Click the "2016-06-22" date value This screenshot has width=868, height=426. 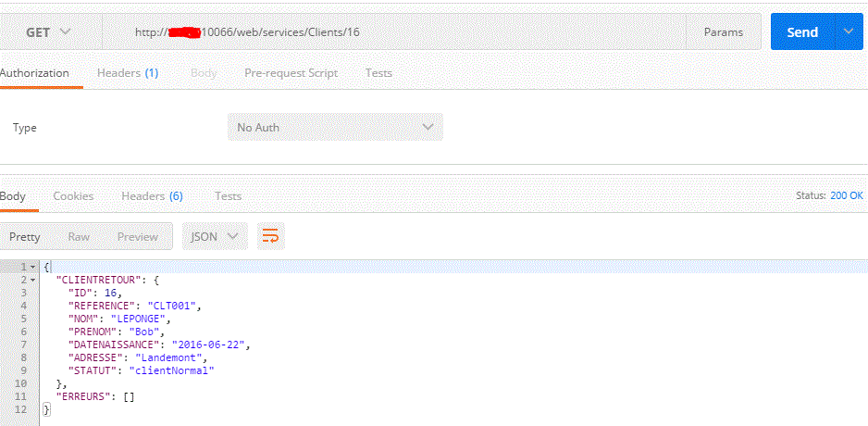(209, 345)
